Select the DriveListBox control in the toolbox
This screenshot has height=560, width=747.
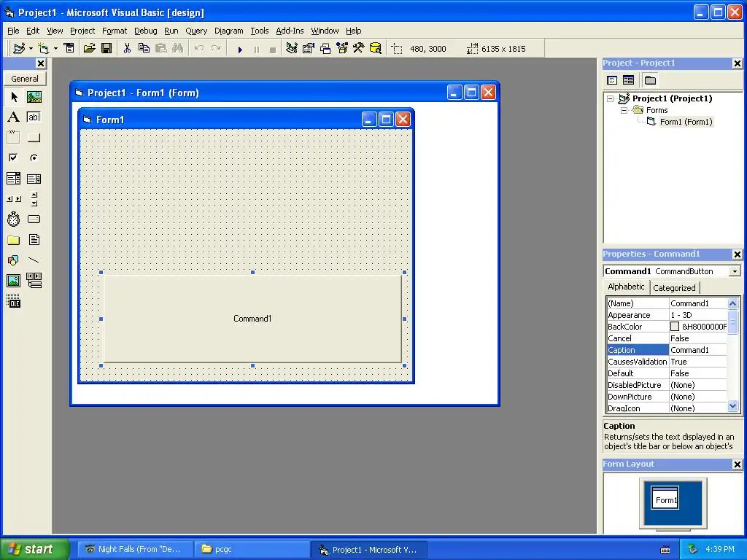coord(34,219)
